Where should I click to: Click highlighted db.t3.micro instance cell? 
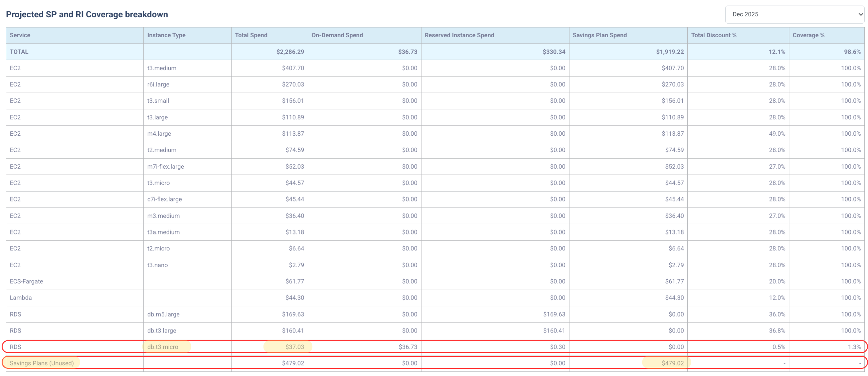(162, 347)
